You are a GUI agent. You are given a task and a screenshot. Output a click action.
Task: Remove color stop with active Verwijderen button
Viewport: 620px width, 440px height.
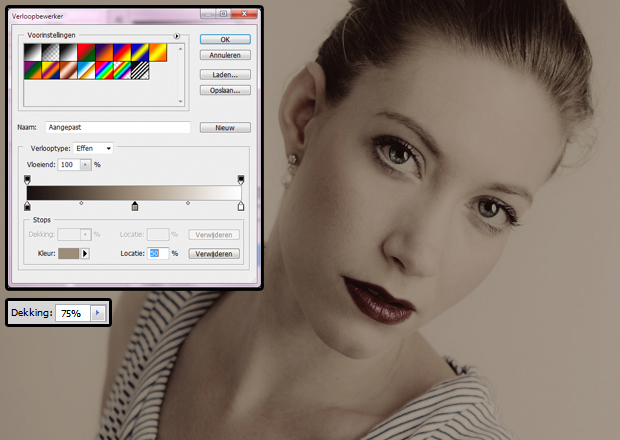[x=214, y=253]
